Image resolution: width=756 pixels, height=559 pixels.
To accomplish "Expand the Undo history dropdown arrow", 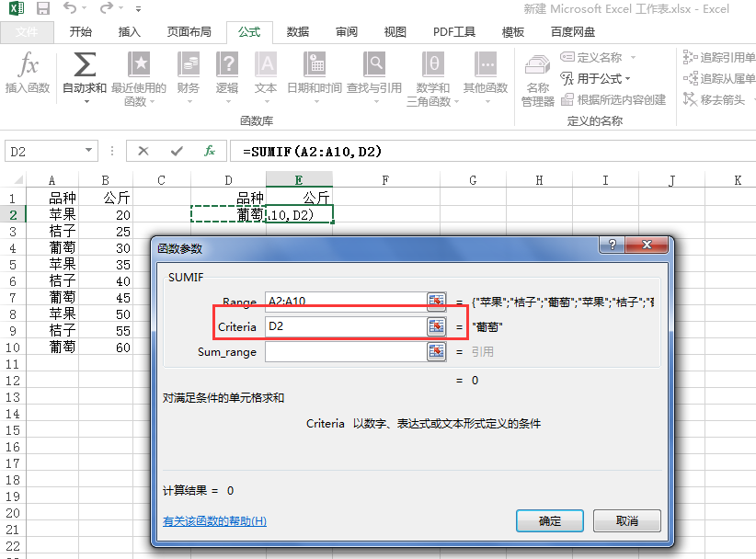I will [x=85, y=8].
